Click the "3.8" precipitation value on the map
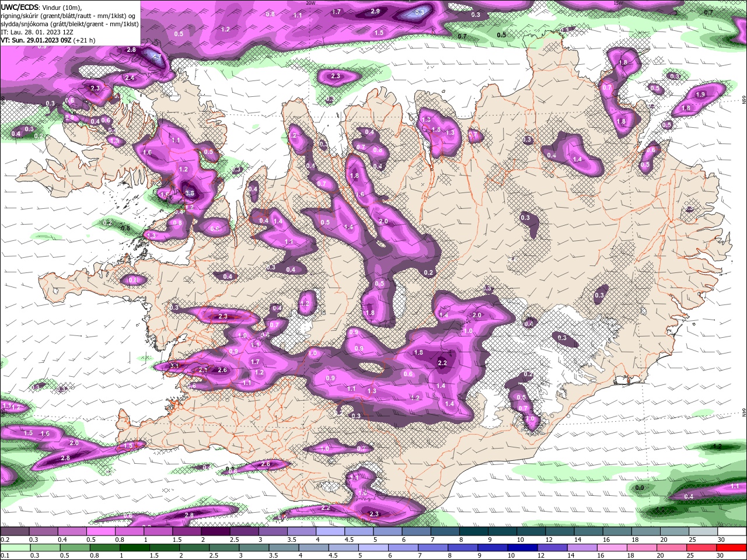 tap(190, 193)
